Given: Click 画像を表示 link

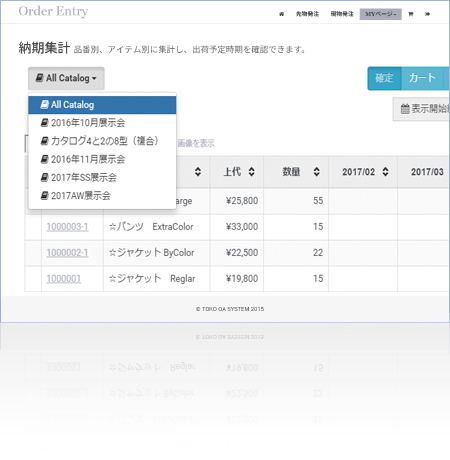Looking at the screenshot, I should (x=196, y=143).
